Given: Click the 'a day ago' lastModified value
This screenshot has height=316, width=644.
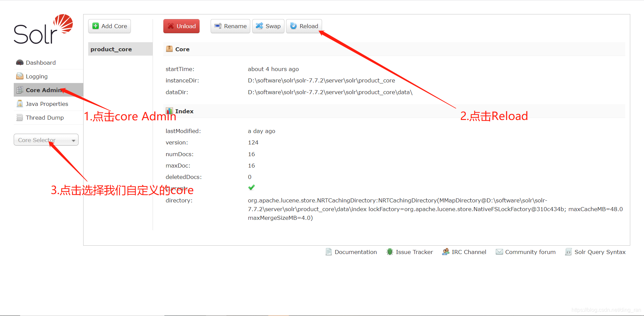Looking at the screenshot, I should 262,131.
